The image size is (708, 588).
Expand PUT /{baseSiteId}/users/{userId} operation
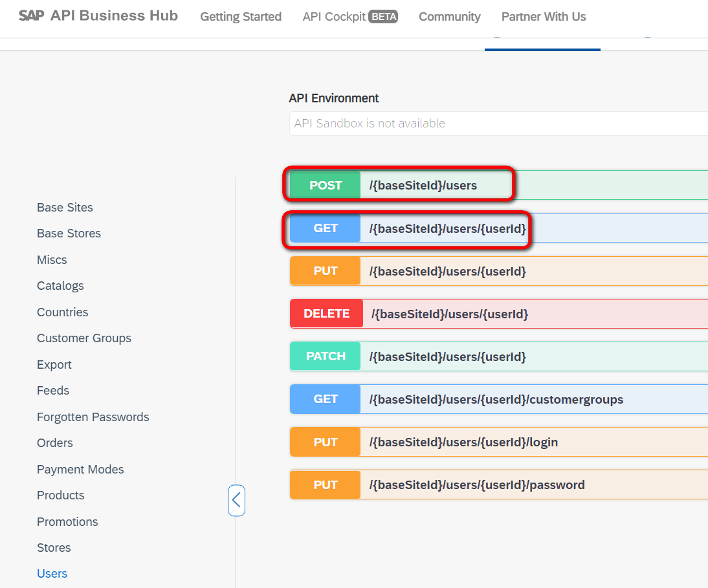click(x=498, y=271)
